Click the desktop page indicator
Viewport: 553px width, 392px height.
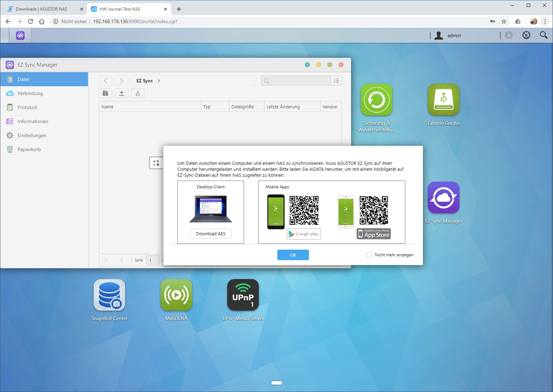[277, 383]
